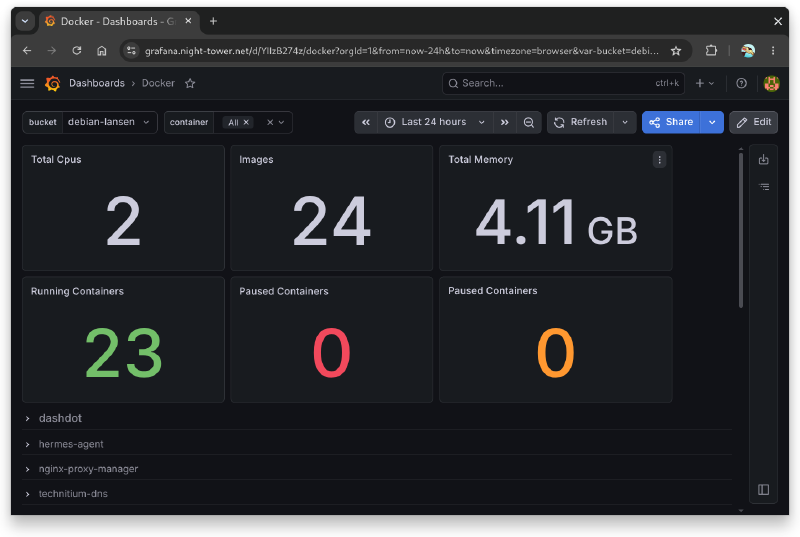Click the browser address bar URL
The image size is (800, 537).
[x=401, y=50]
